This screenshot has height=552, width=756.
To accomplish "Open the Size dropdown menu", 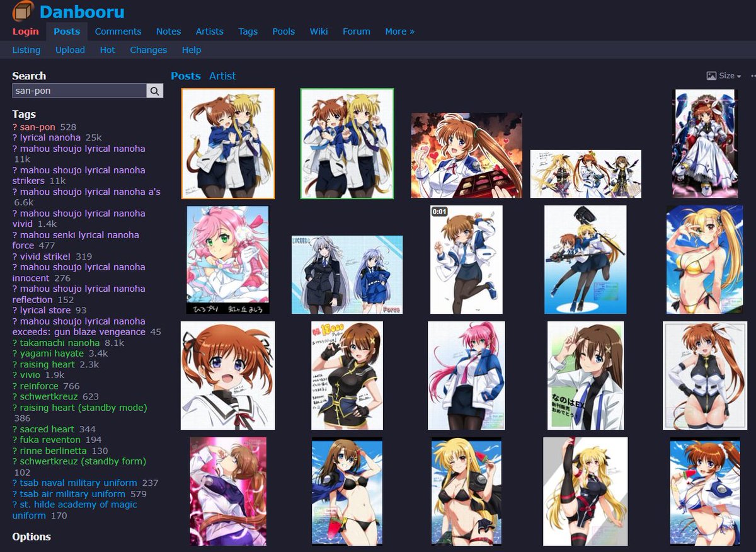I will (x=730, y=76).
